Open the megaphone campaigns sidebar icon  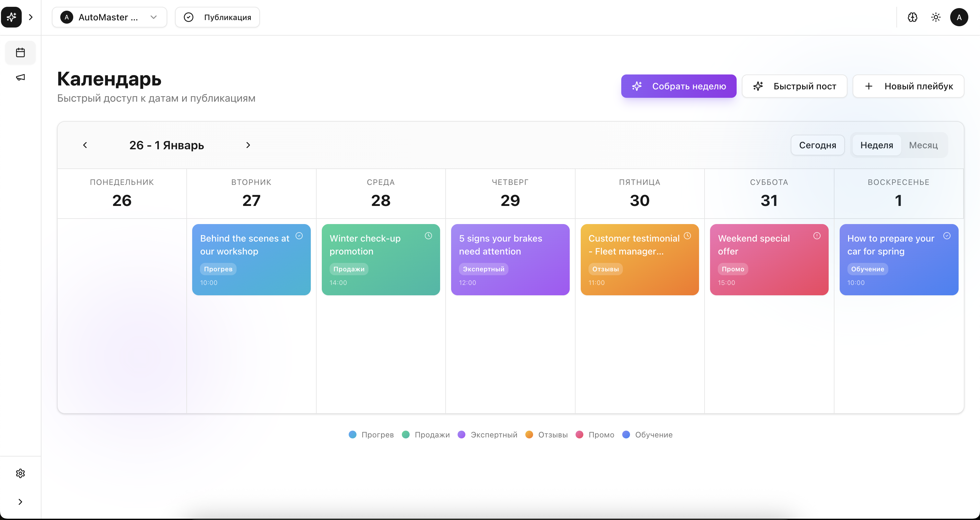click(x=20, y=77)
